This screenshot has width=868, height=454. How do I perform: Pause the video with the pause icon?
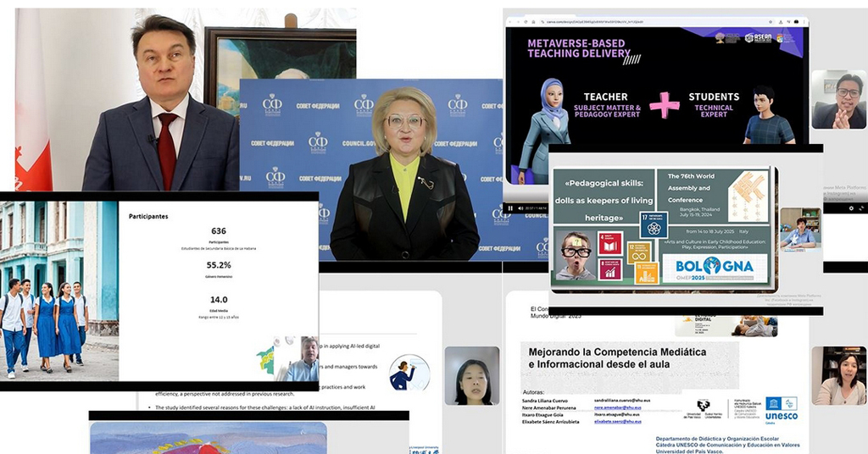tap(510, 208)
